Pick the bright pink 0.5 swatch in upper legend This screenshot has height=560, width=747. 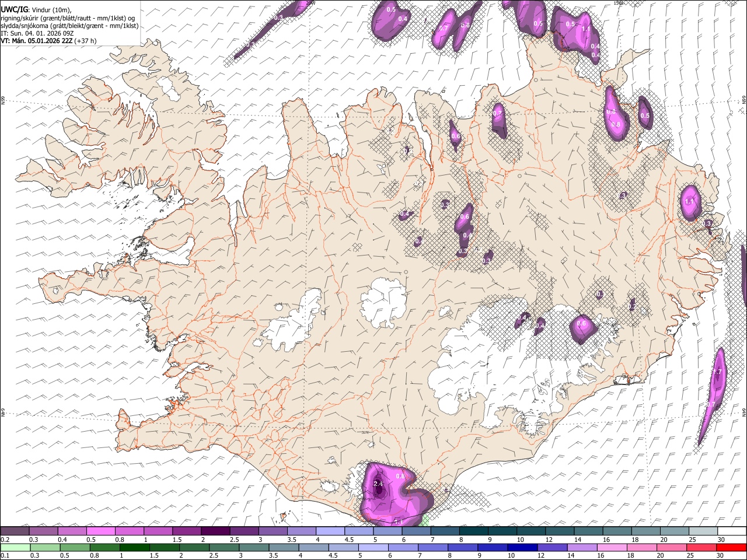click(x=101, y=531)
